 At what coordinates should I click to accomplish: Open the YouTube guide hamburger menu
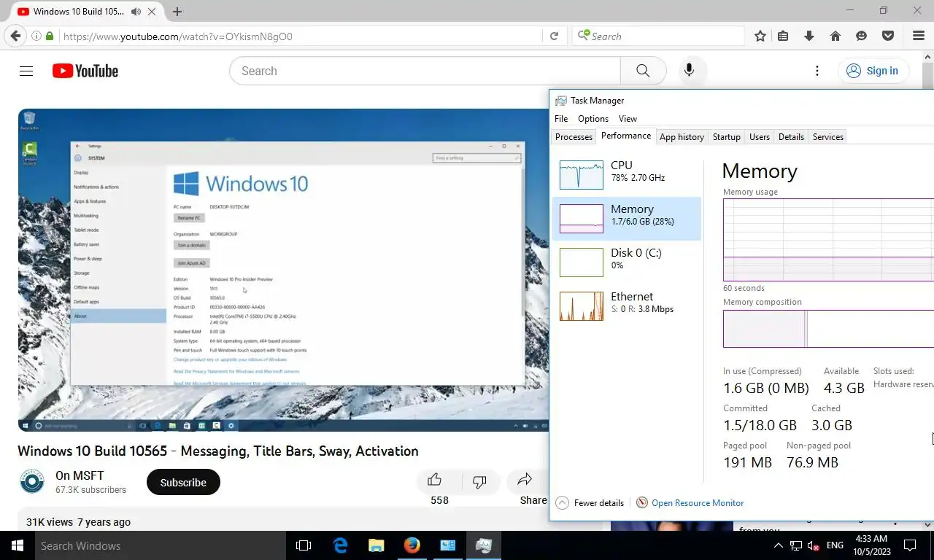pyautogui.click(x=26, y=71)
